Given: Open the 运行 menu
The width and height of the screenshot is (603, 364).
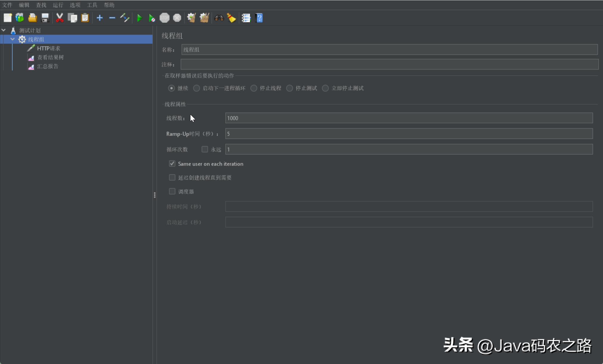Looking at the screenshot, I should (58, 5).
